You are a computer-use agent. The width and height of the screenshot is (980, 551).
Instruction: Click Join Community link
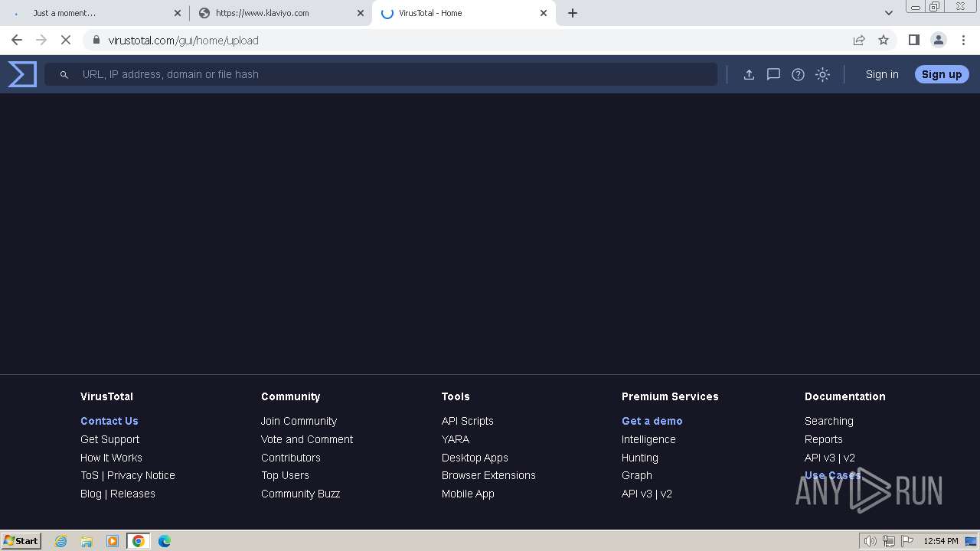[299, 421]
